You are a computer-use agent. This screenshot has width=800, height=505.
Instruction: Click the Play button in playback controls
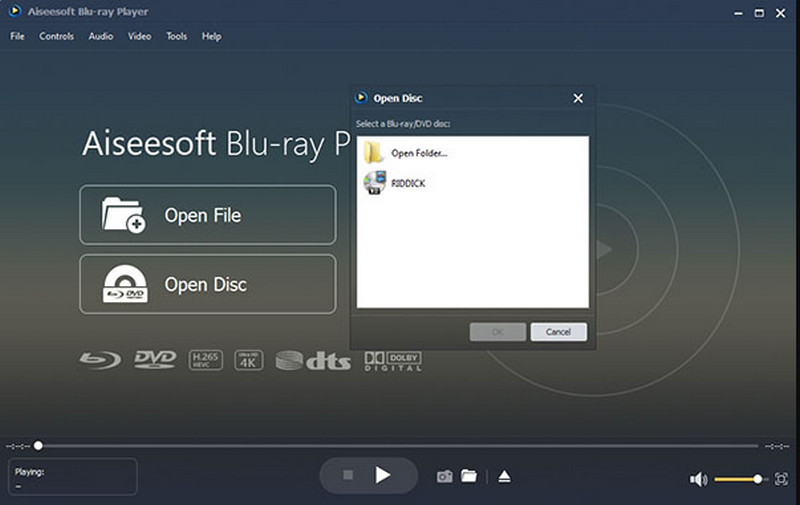click(x=382, y=476)
